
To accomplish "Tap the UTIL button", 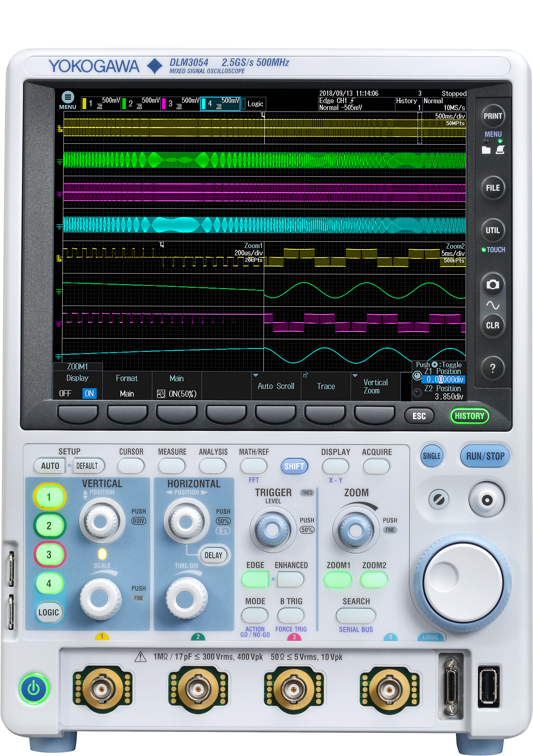I will point(493,230).
